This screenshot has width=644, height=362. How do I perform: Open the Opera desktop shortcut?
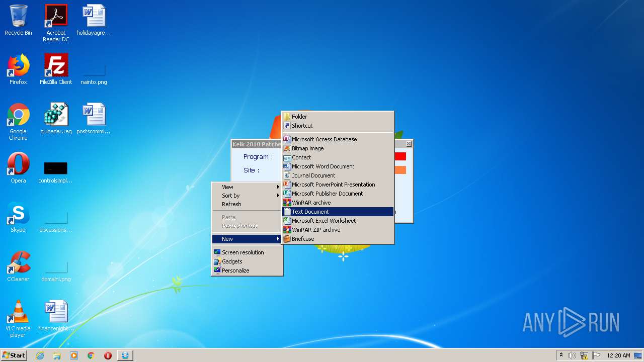[18, 168]
